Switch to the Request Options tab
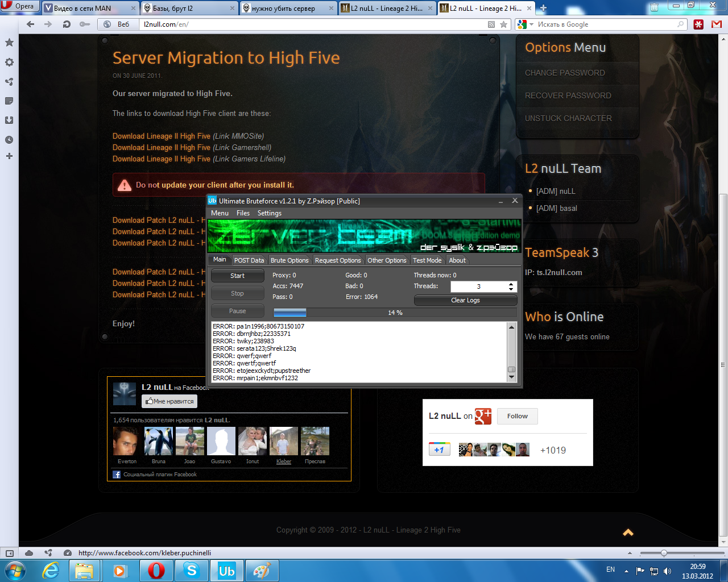Screen dimensions: 728x582 coord(338,260)
